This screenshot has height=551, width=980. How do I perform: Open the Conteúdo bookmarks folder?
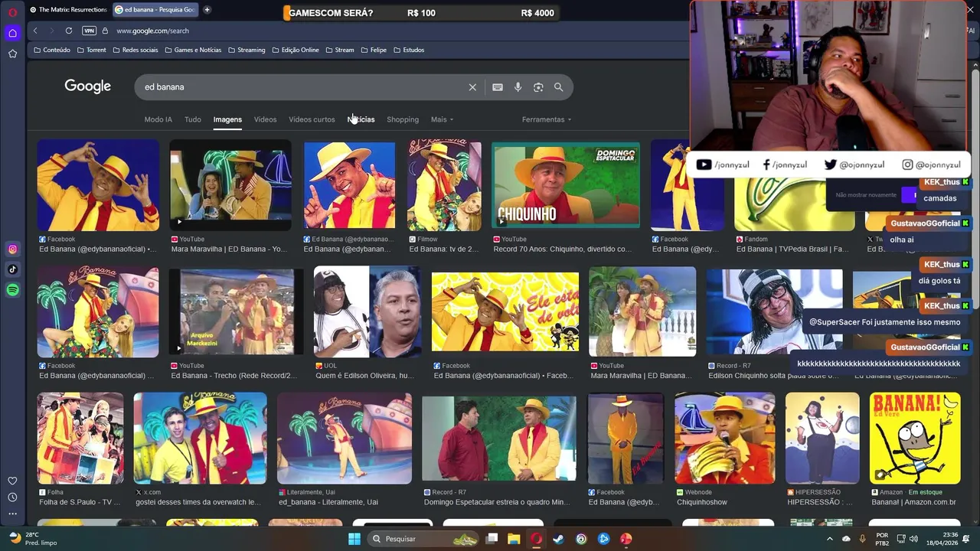pyautogui.click(x=52, y=50)
